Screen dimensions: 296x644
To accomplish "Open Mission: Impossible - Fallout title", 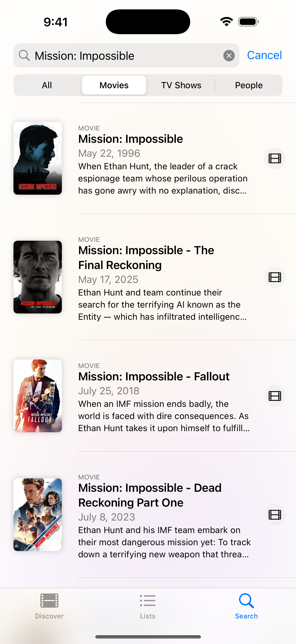I will coord(154,377).
